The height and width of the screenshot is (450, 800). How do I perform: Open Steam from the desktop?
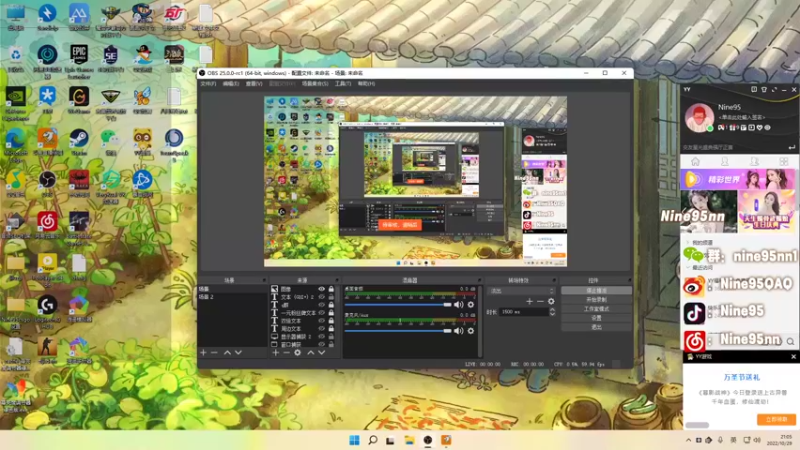[79, 142]
